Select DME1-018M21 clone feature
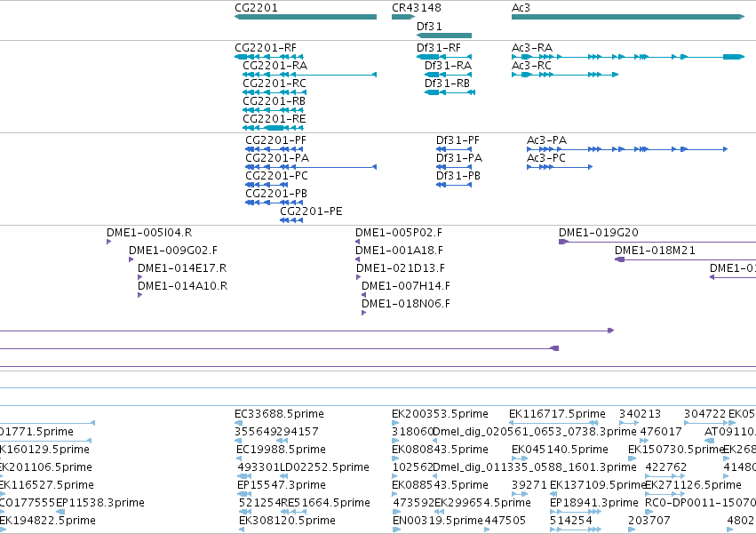This screenshot has height=534, width=756. [x=685, y=259]
